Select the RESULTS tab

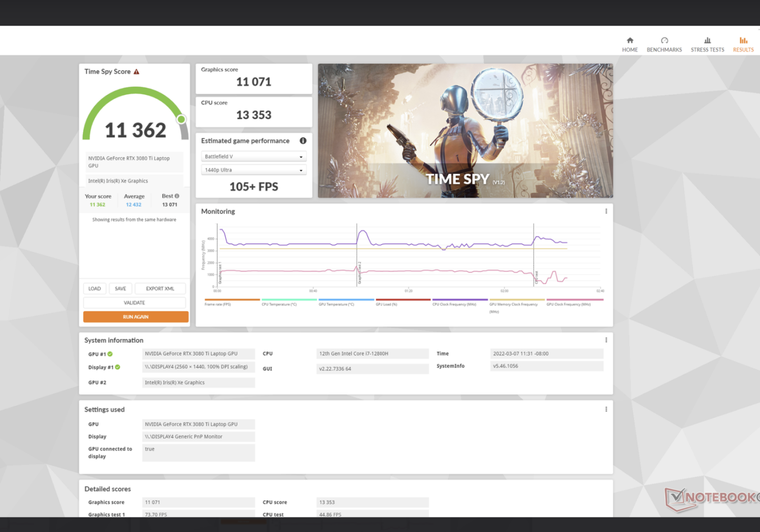coord(743,44)
